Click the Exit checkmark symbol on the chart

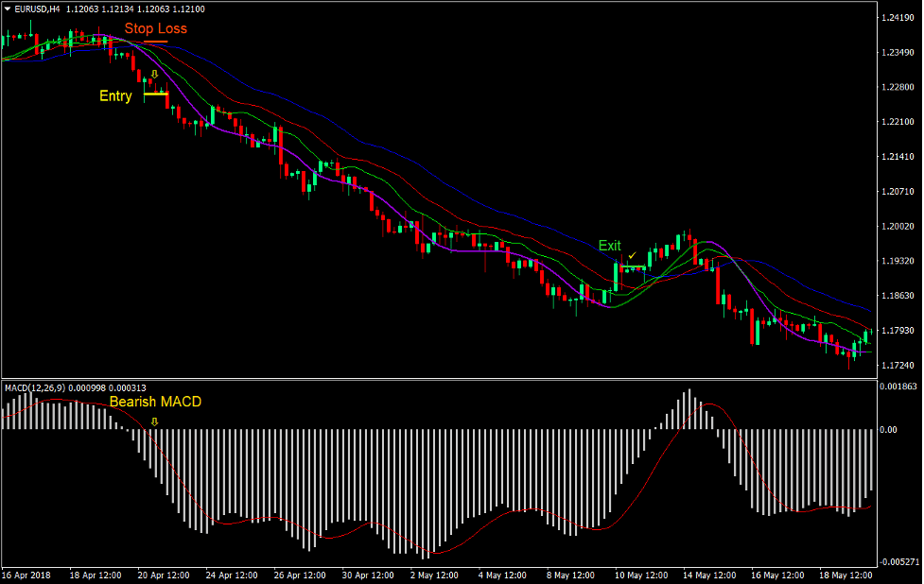point(632,257)
